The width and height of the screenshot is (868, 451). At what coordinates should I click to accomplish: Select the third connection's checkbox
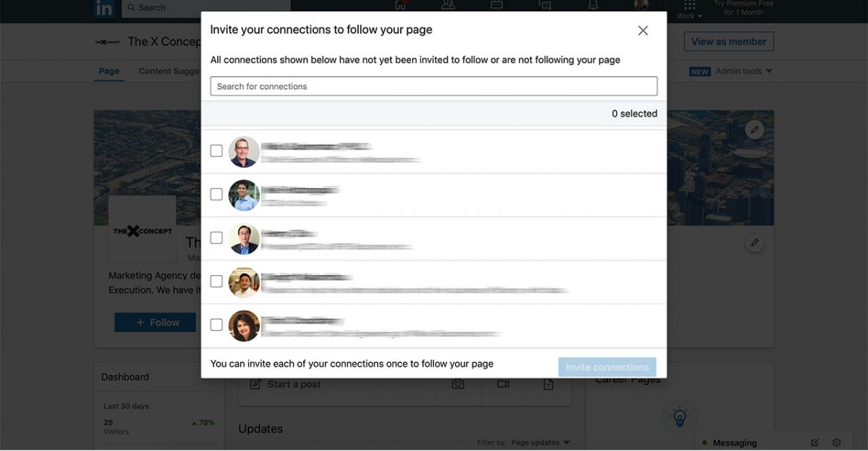point(216,237)
